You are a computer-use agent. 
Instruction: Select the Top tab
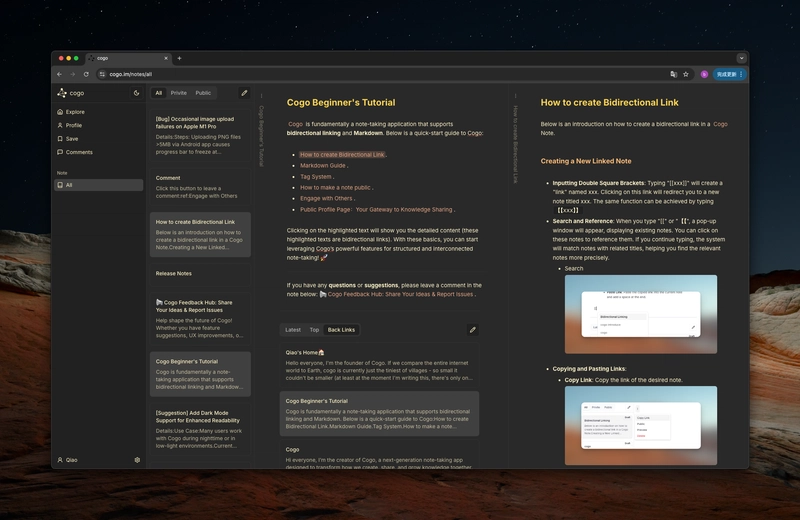[x=314, y=330]
